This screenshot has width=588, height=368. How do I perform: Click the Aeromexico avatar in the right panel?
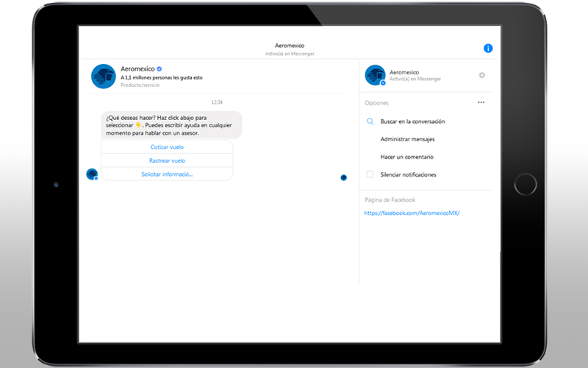pyautogui.click(x=375, y=75)
